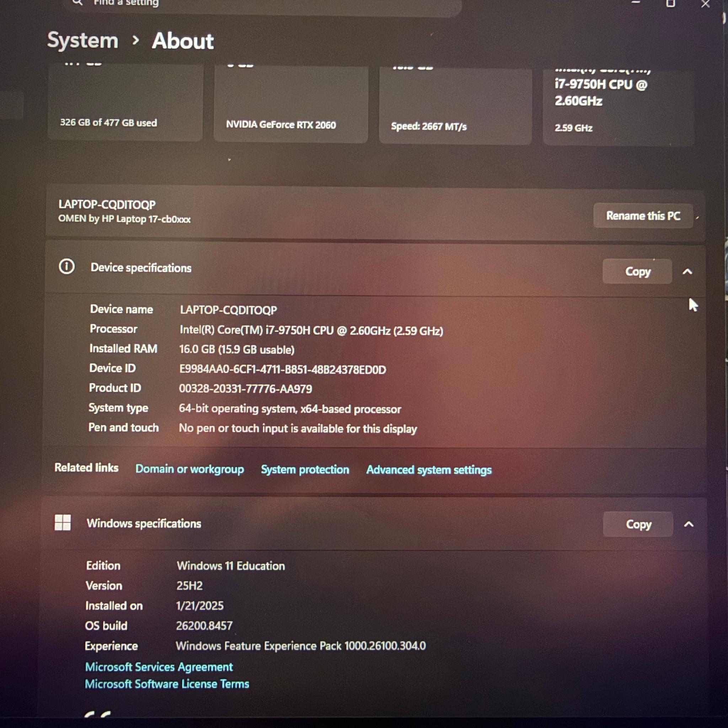Select the device name LAPTOP-CQDITOQP value
This screenshot has height=728, width=728.
pyautogui.click(x=228, y=310)
